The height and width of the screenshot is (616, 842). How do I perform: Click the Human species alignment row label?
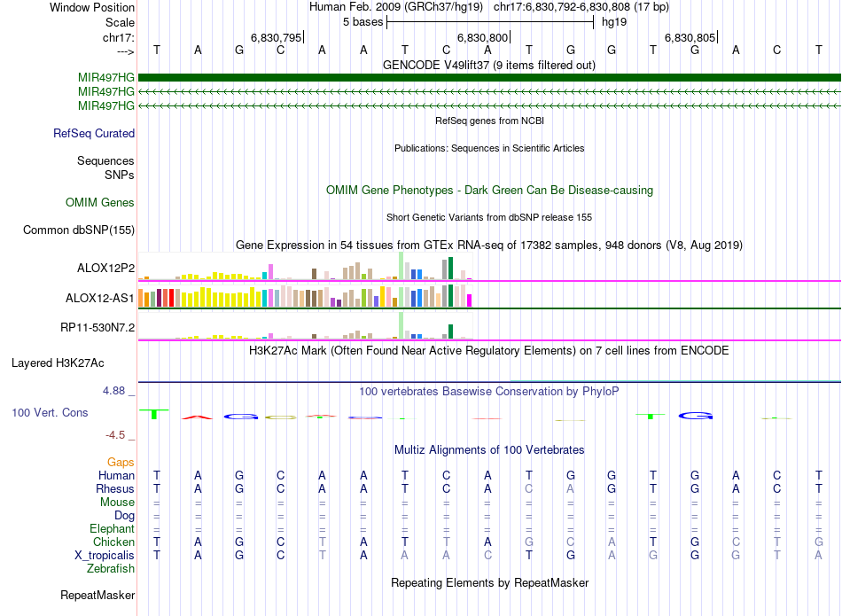tap(116, 475)
